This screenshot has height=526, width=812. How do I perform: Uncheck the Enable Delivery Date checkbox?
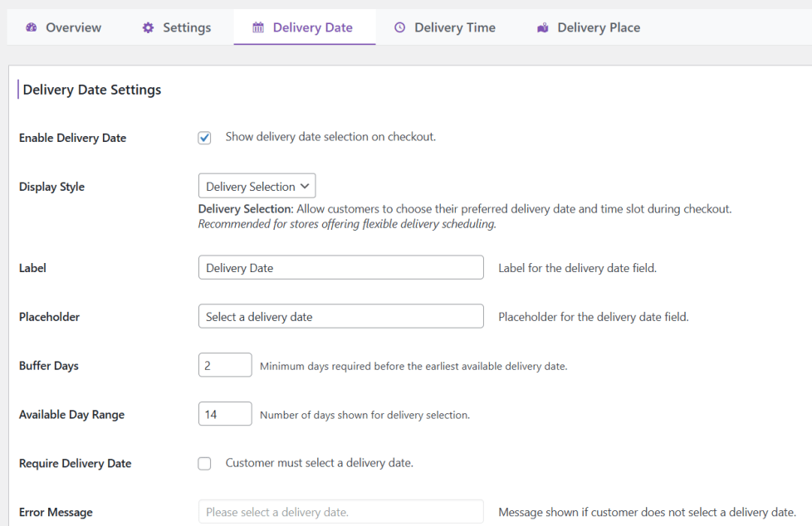point(205,138)
